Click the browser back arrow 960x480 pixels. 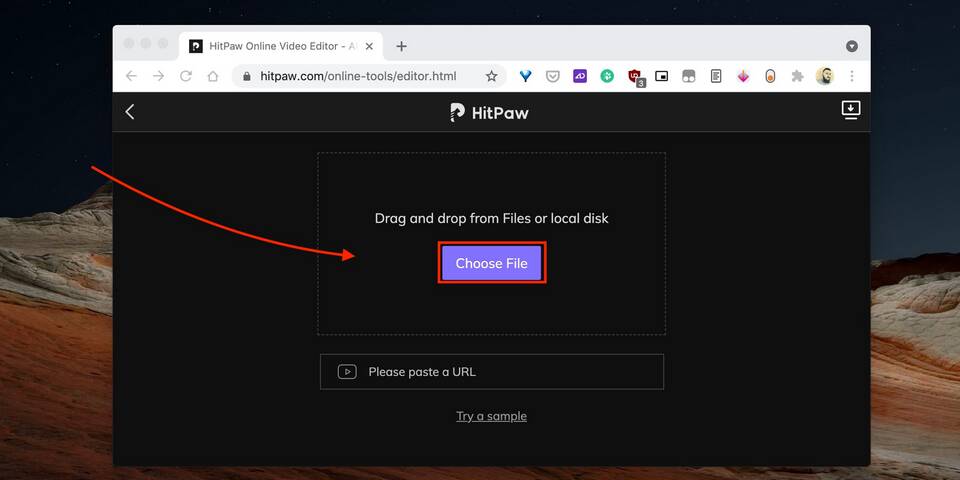131,76
